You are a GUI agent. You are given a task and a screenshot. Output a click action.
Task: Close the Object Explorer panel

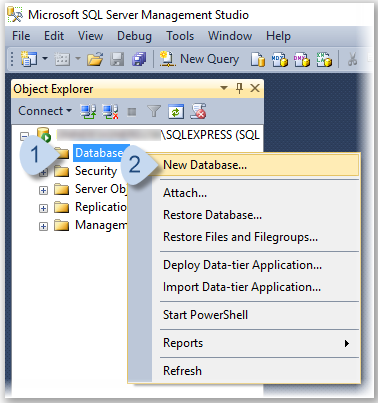[255, 88]
